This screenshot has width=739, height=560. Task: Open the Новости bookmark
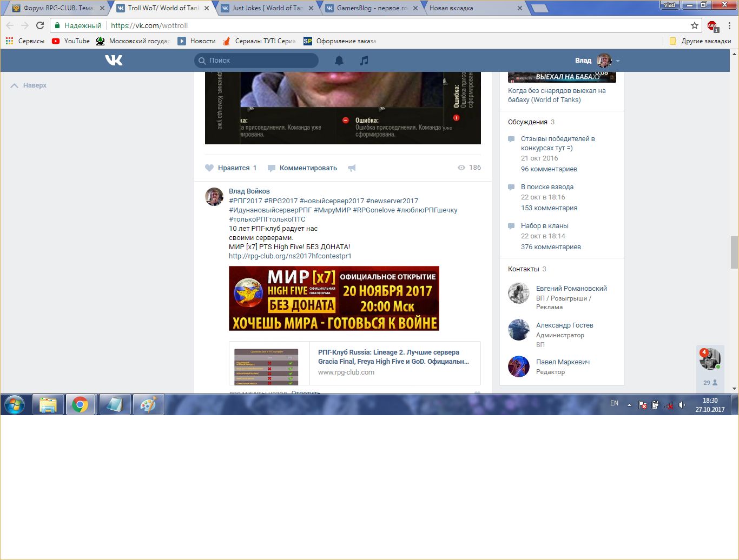pyautogui.click(x=196, y=41)
